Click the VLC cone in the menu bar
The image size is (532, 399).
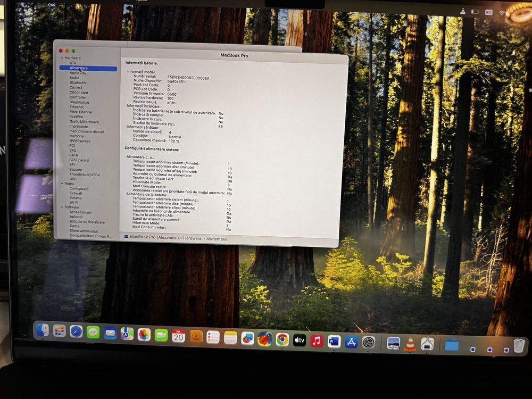coord(462,11)
